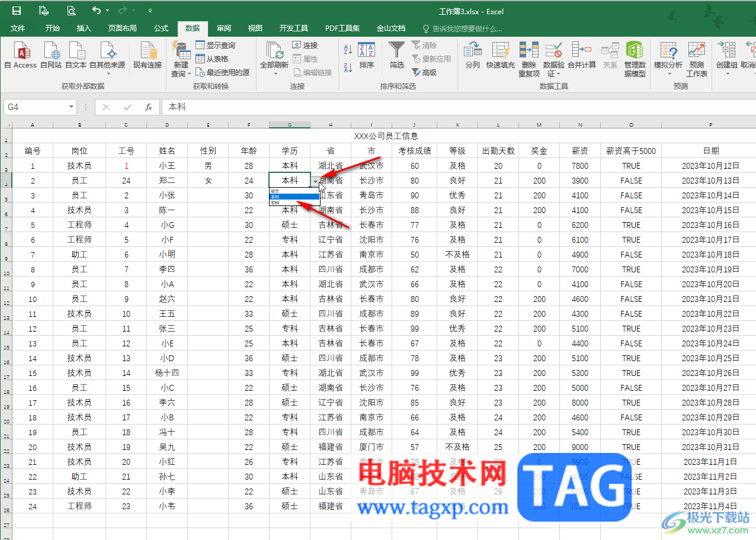The height and width of the screenshot is (540, 756).
Task: Open the Sort (排序) dialog
Action: pos(367,56)
